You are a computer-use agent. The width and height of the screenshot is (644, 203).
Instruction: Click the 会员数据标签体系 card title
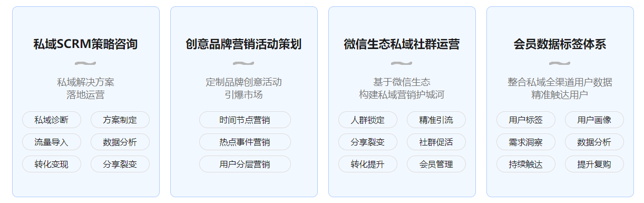(x=560, y=44)
